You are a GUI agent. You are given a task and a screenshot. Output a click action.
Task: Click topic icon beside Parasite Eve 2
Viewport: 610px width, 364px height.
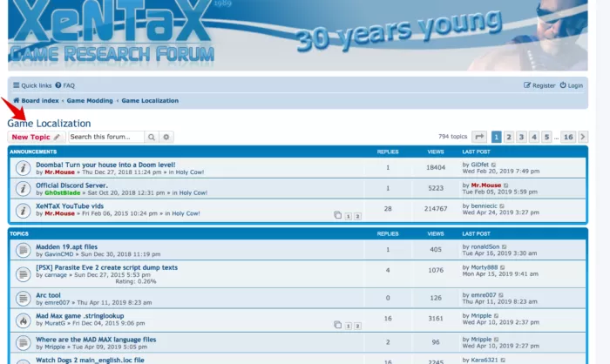(23, 274)
